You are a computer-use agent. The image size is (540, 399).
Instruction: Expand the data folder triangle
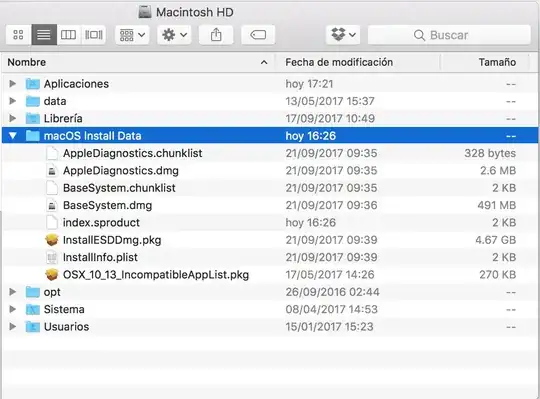click(13, 101)
